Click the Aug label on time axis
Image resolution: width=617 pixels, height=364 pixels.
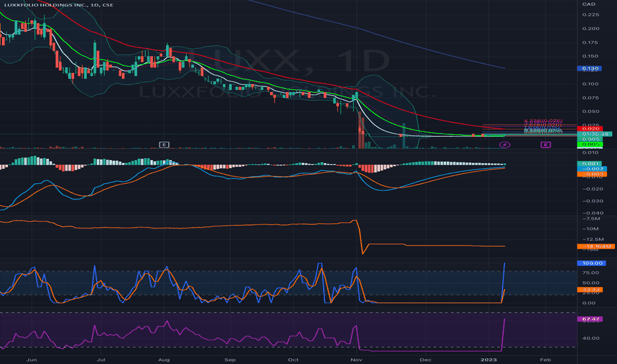coord(164,359)
